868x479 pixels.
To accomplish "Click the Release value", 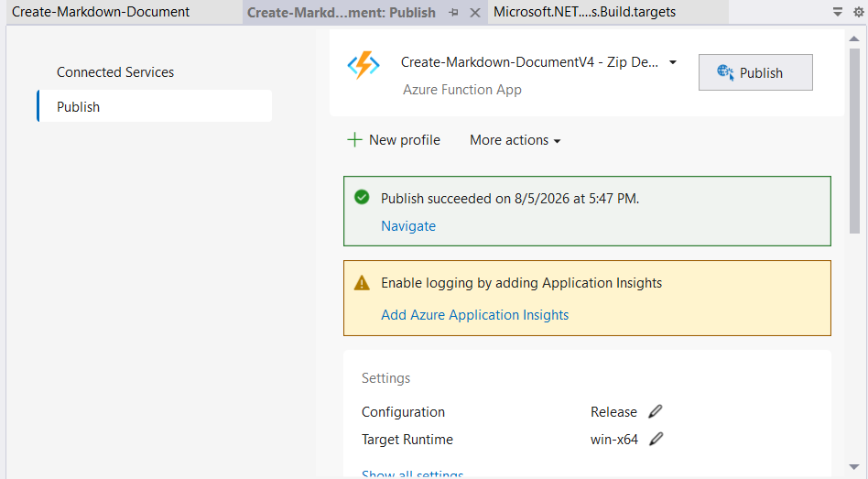I will coord(613,412).
